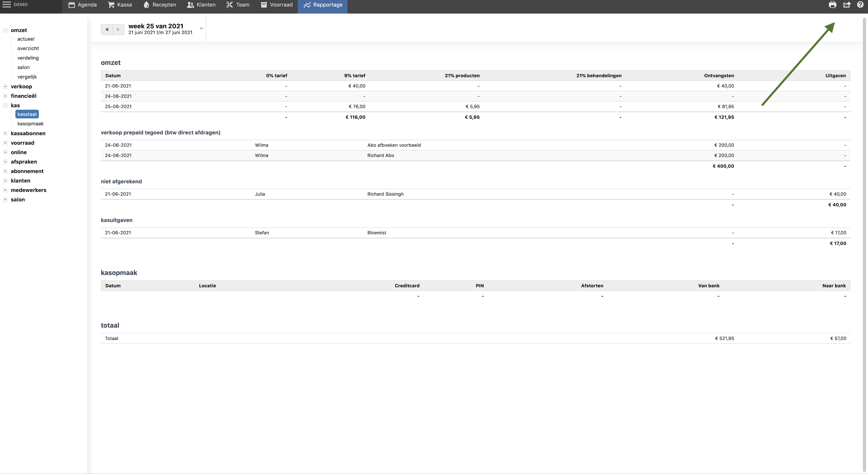Image resolution: width=868 pixels, height=474 pixels.
Task: Click the vertical scrollbar on right
Action: (x=864, y=236)
